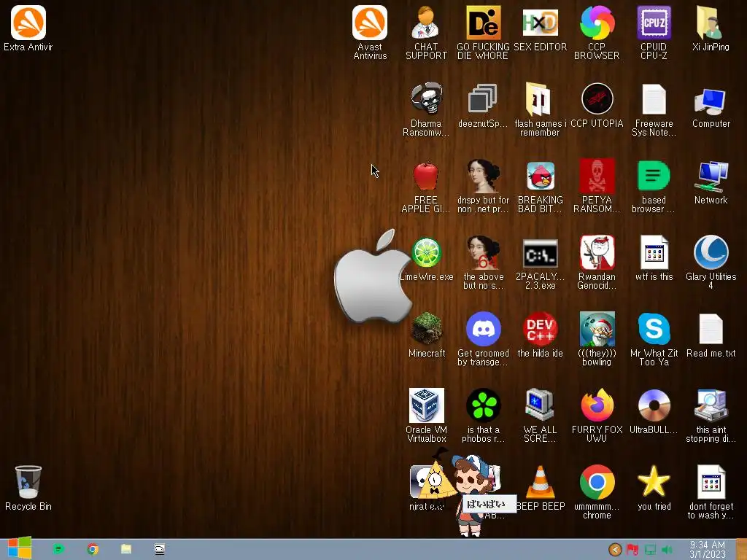Open the black-and-white app icon in taskbar

tap(160, 549)
